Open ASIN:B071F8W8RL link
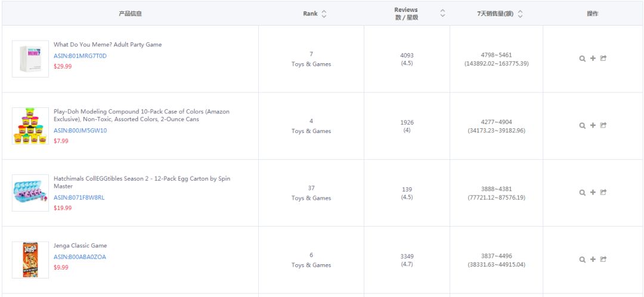Screen dimensions: 644x297 click(x=79, y=197)
